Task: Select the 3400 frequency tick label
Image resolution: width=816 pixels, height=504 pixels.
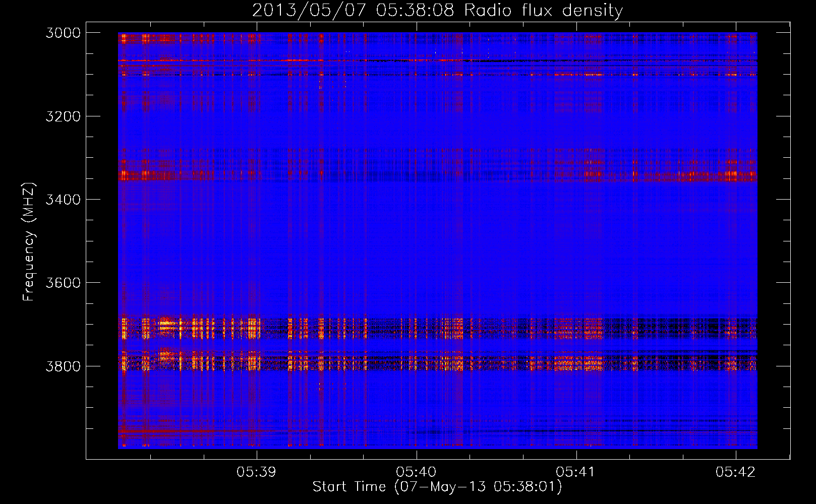Action: [x=63, y=200]
